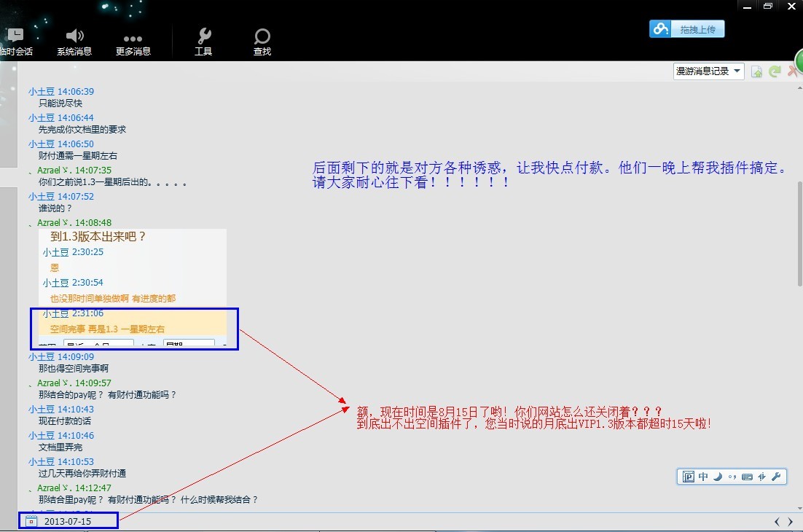Viewport: 803px width, 532px height.
Task: Open the 工具 tools menu
Action: (x=203, y=42)
